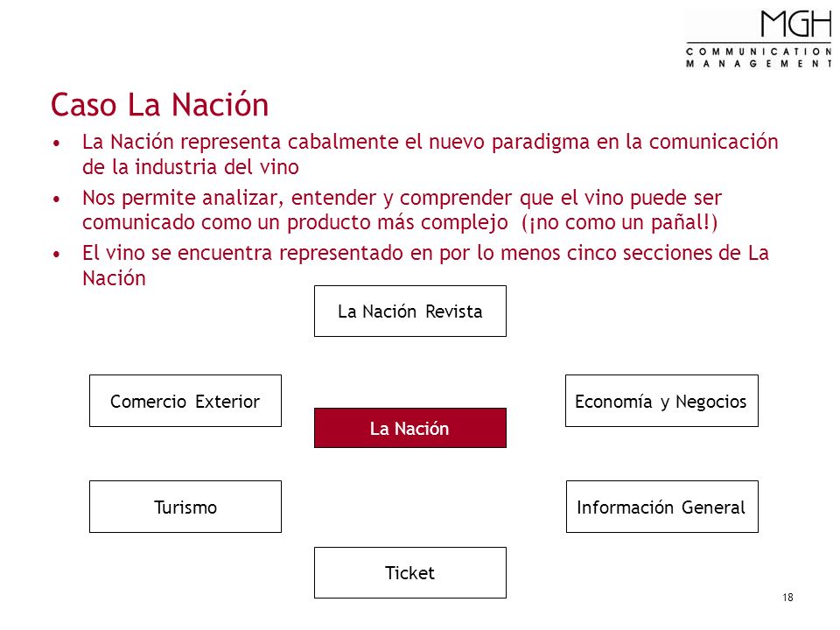Click the second bullet point marker
Image resolution: width=840 pixels, height=630 pixels.
point(56,199)
